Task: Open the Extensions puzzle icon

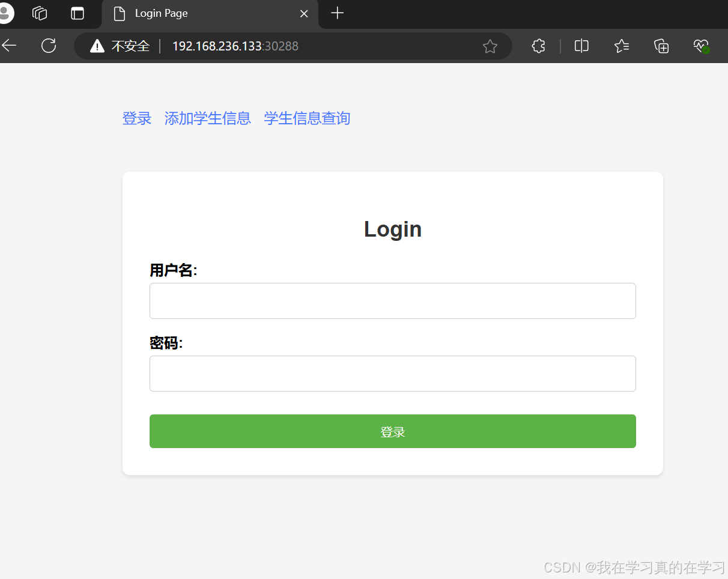Action: [x=539, y=46]
